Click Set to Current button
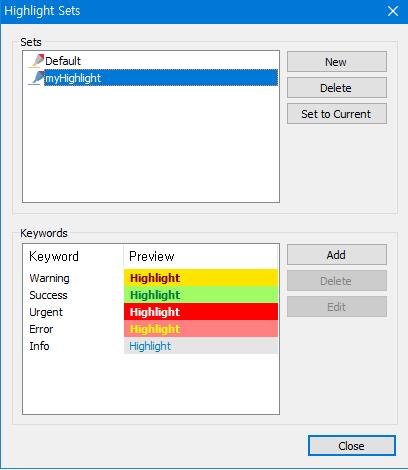The width and height of the screenshot is (408, 470). click(337, 114)
